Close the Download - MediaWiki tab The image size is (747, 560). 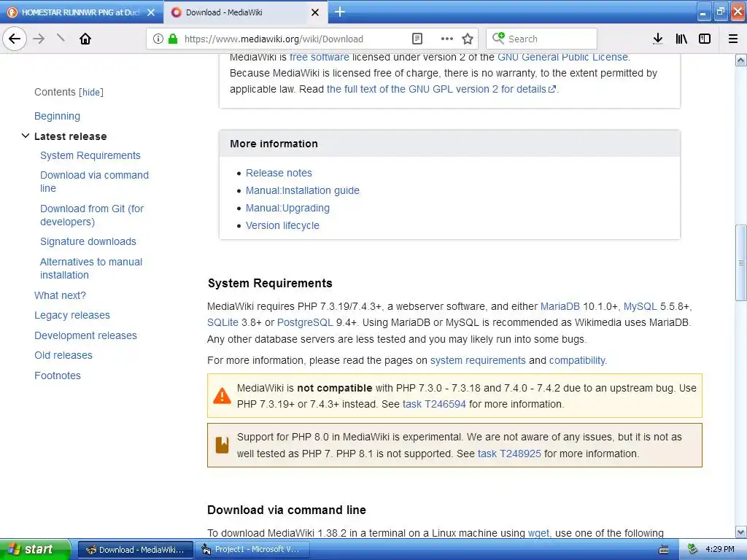click(315, 12)
